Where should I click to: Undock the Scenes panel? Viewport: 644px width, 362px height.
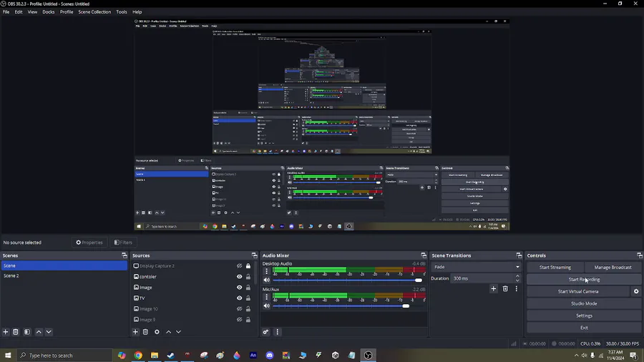(125, 255)
